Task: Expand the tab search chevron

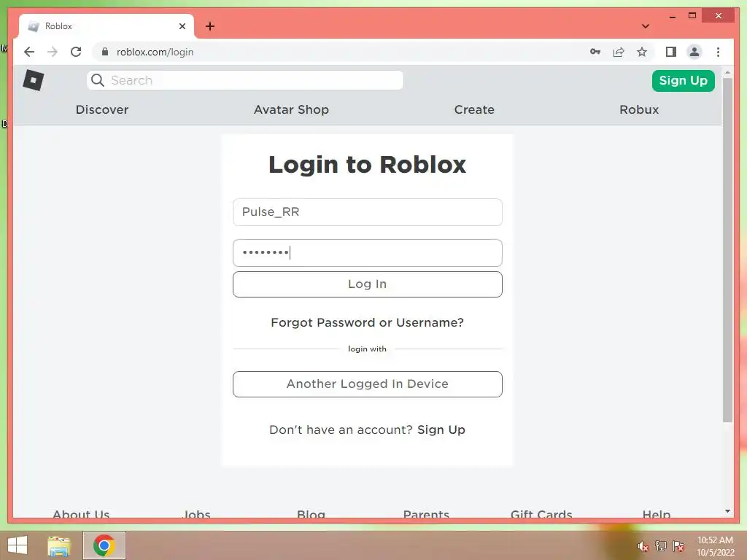Action: tap(645, 26)
